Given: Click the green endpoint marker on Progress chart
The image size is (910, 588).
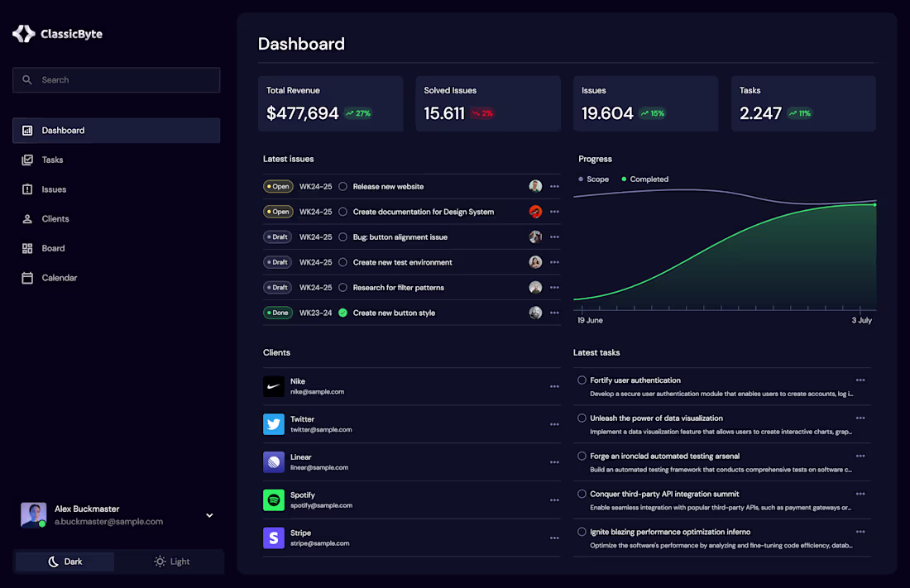Looking at the screenshot, I should (x=874, y=204).
